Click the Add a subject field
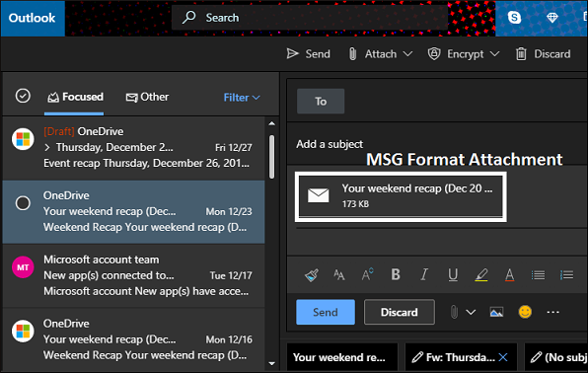 [x=437, y=144]
